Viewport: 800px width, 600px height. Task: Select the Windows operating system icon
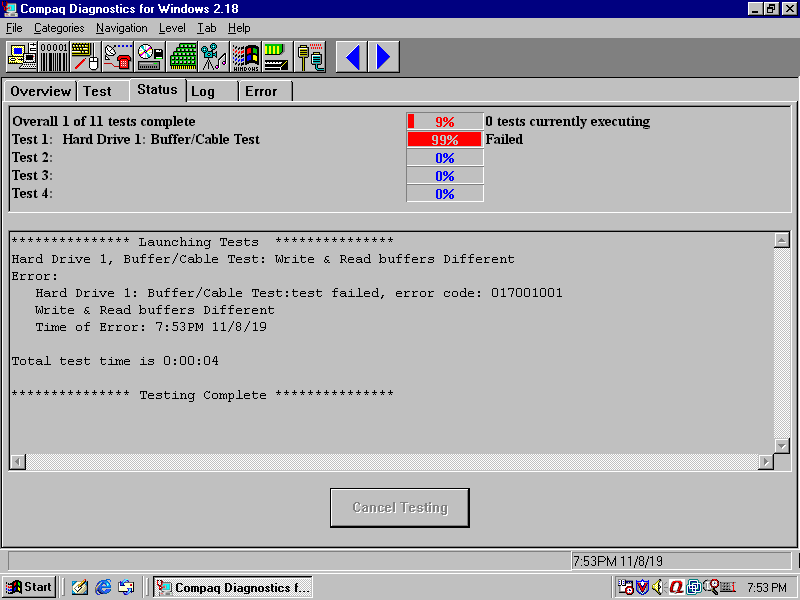tap(246, 57)
